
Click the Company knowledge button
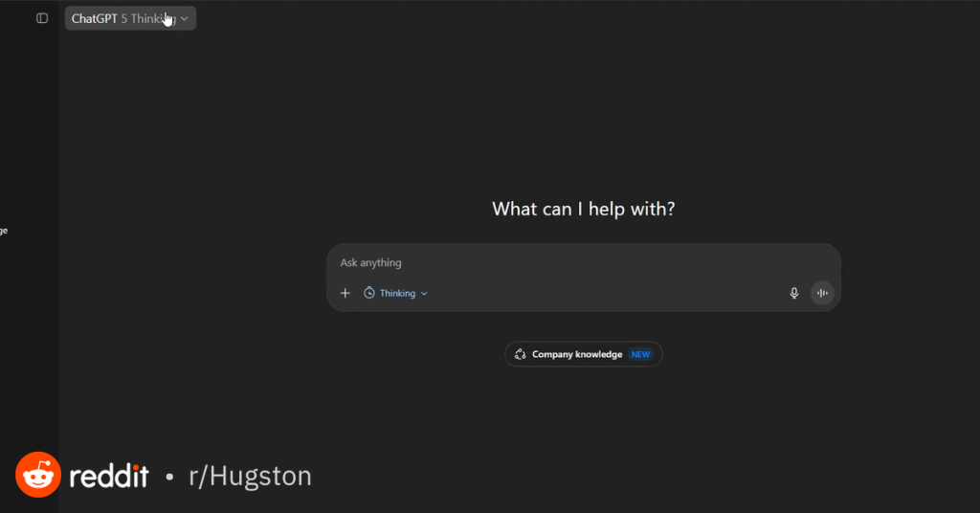click(577, 354)
